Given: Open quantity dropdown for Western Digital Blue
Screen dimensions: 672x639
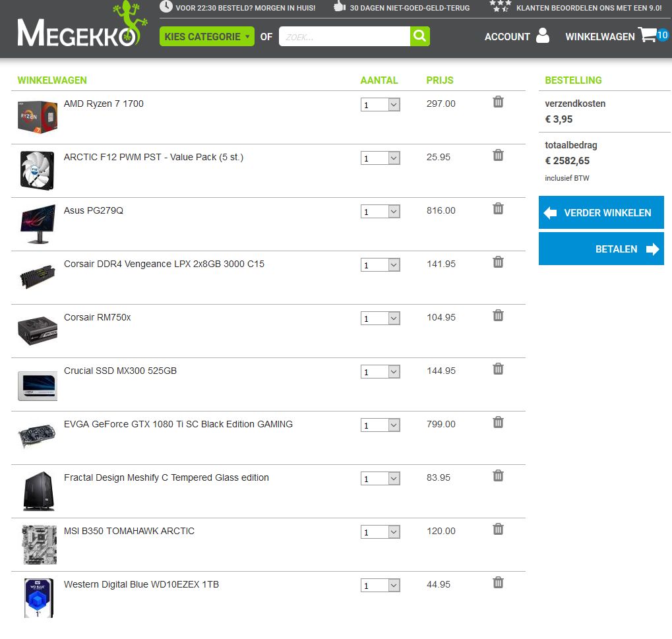Looking at the screenshot, I should (x=380, y=586).
